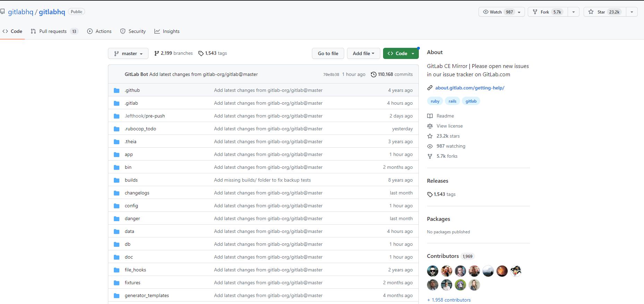The width and height of the screenshot is (644, 304).
Task: View the 110,168 commits history
Action: tap(392, 75)
